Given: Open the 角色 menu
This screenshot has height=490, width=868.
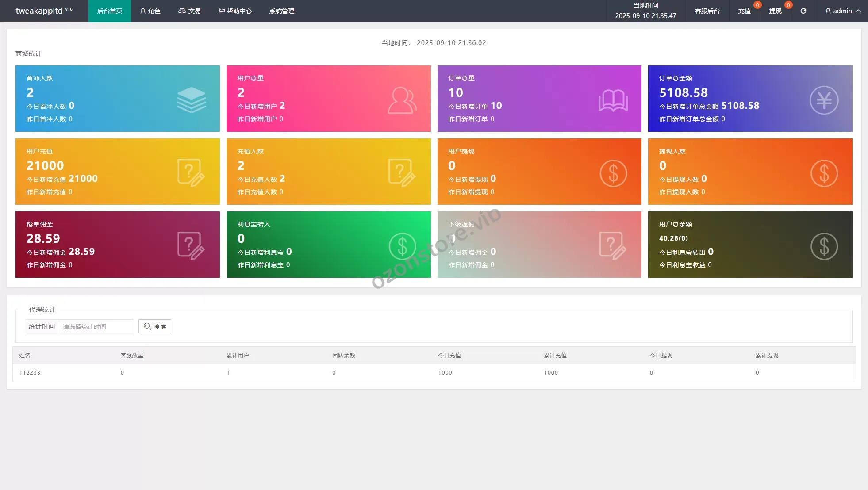Looking at the screenshot, I should click(150, 11).
